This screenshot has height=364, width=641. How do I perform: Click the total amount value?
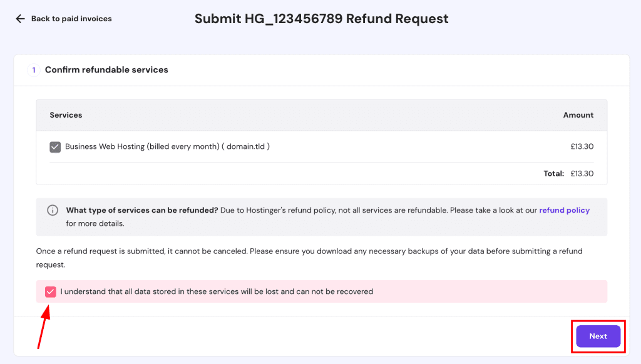[582, 174]
